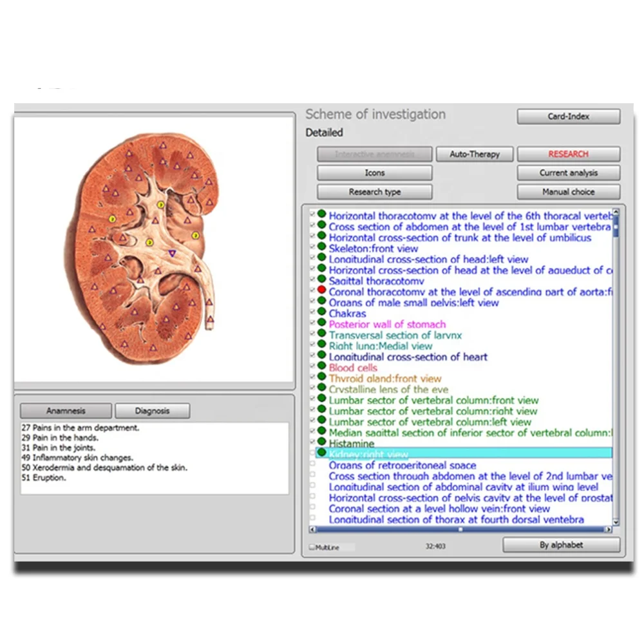Click green dot beside Transversal section of larynx

[x=321, y=334]
